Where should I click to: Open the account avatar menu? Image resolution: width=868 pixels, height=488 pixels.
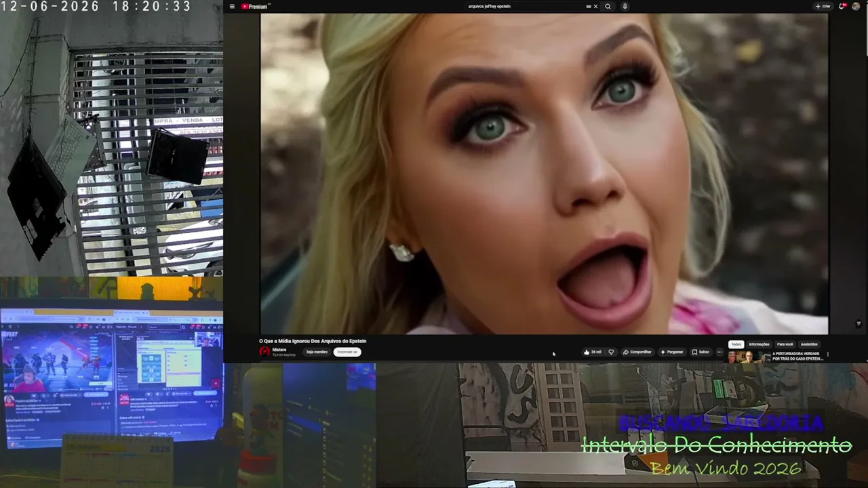point(856,7)
